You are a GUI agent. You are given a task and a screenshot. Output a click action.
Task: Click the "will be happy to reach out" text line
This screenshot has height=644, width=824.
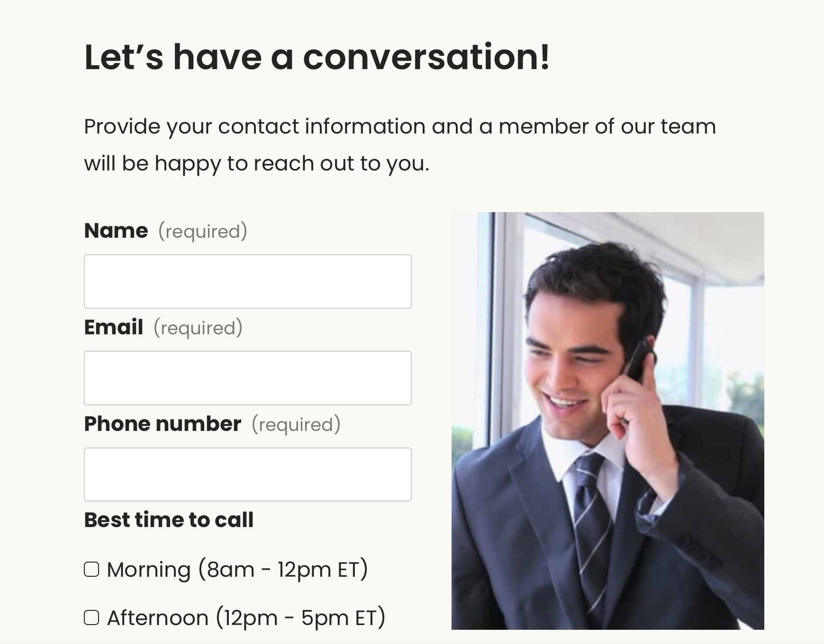[256, 163]
